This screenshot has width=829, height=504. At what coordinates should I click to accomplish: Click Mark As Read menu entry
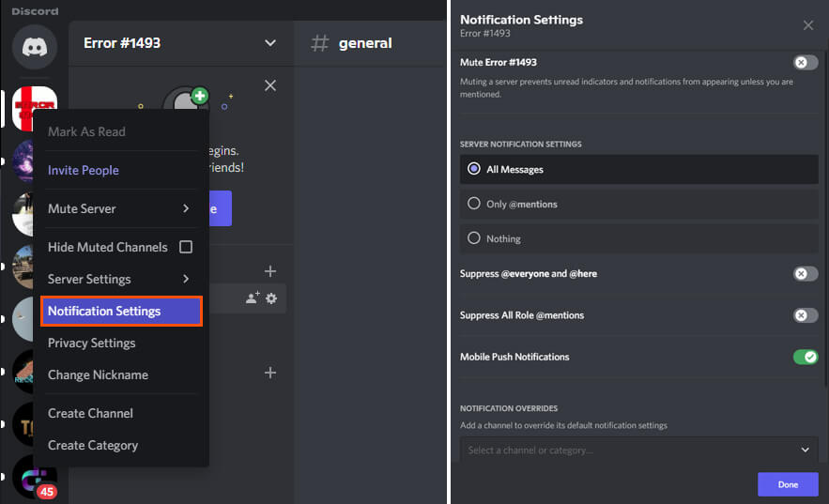click(x=86, y=131)
